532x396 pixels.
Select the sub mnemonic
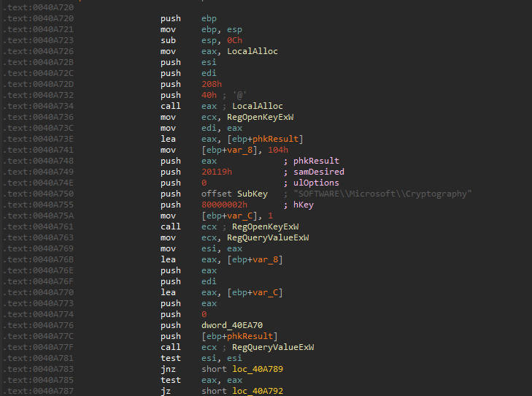[x=168, y=40]
